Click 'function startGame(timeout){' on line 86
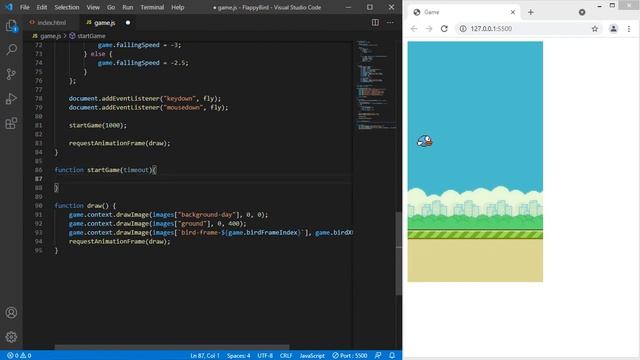This screenshot has height=360, width=640. 105,170
